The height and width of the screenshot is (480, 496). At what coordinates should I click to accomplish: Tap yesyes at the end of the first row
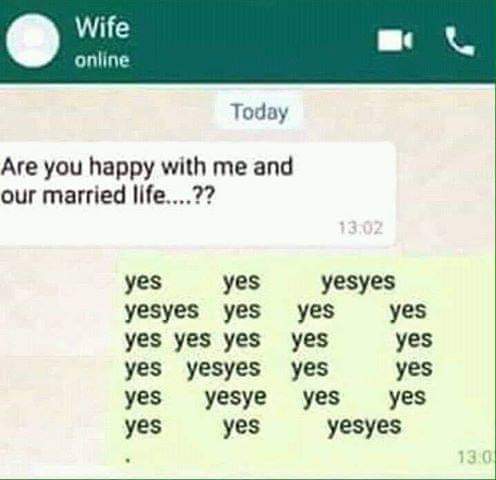point(358,282)
